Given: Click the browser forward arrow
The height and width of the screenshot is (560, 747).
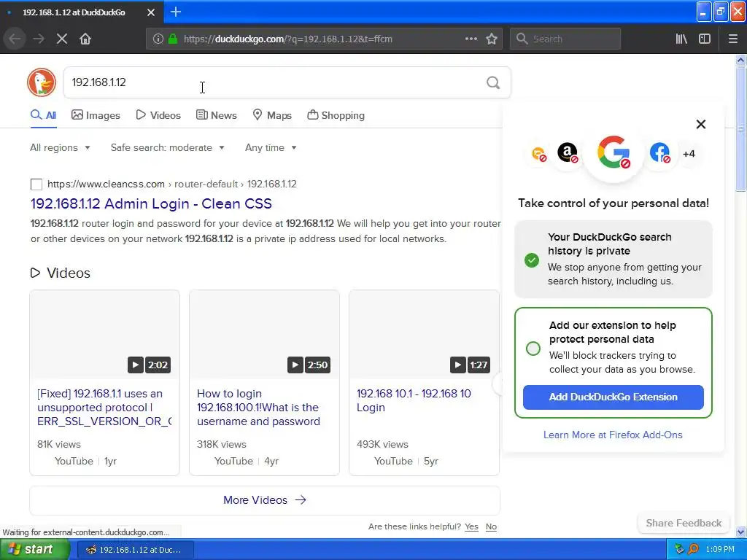Looking at the screenshot, I should click(x=39, y=39).
